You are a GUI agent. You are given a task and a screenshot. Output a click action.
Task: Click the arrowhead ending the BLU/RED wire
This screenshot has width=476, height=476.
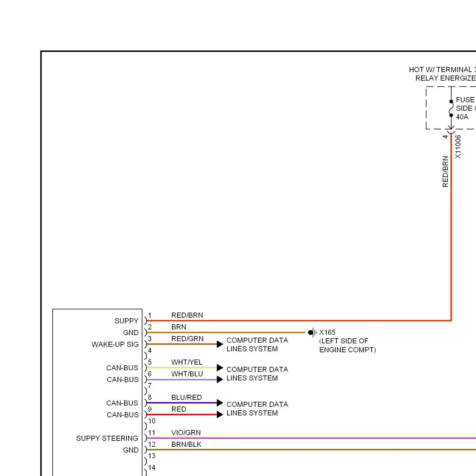coord(220,403)
